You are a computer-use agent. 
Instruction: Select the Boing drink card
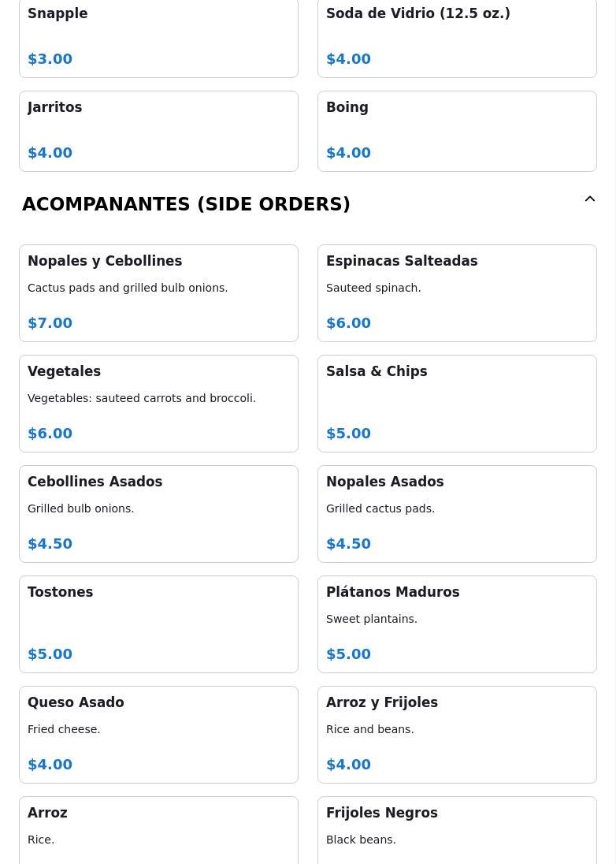(457, 131)
